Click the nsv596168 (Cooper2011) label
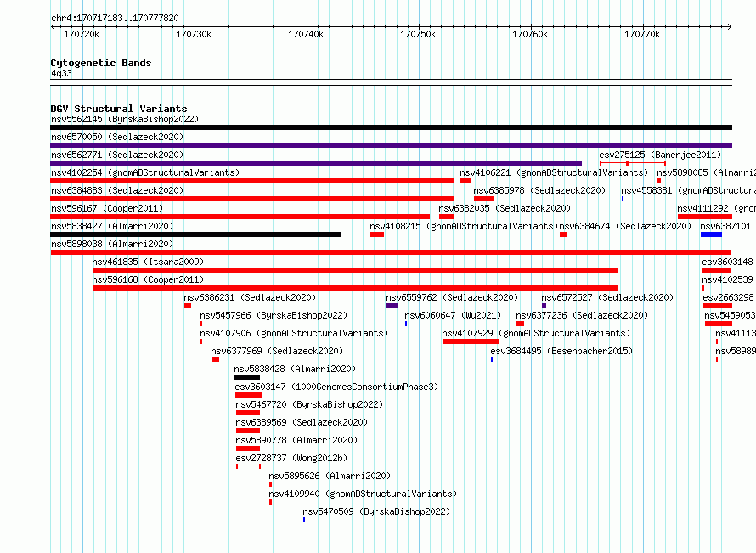This screenshot has height=553, width=756. 148,279
